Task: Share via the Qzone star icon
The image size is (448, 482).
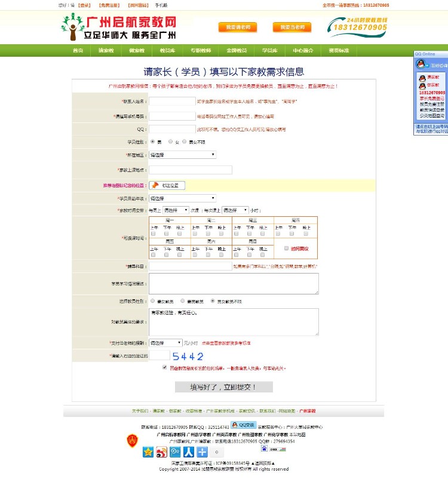Action: pos(148,452)
